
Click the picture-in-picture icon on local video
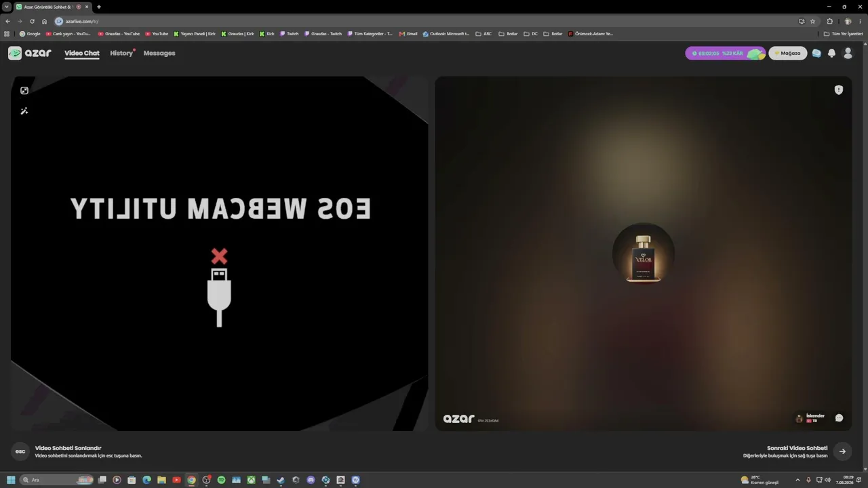click(24, 91)
